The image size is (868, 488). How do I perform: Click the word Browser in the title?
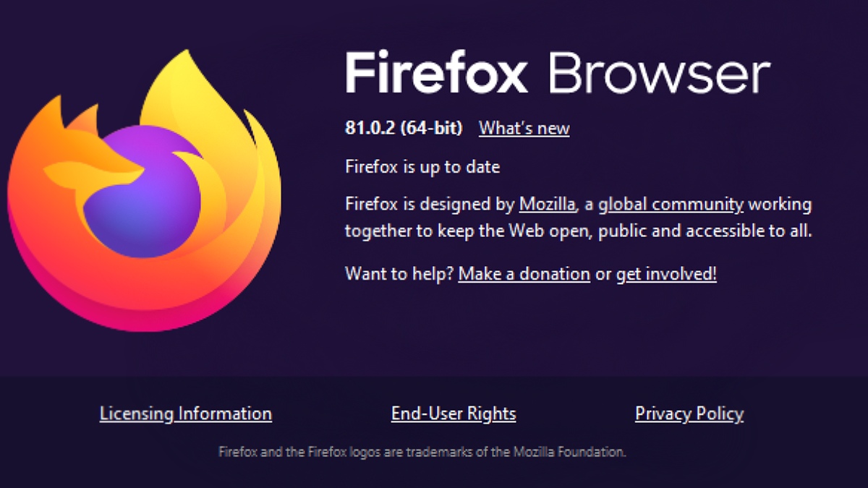coord(659,72)
